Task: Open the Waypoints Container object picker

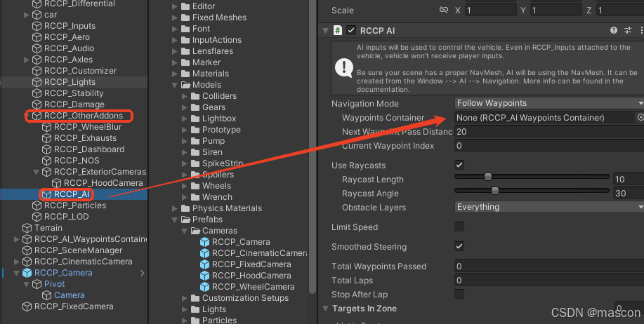Action: pos(640,117)
